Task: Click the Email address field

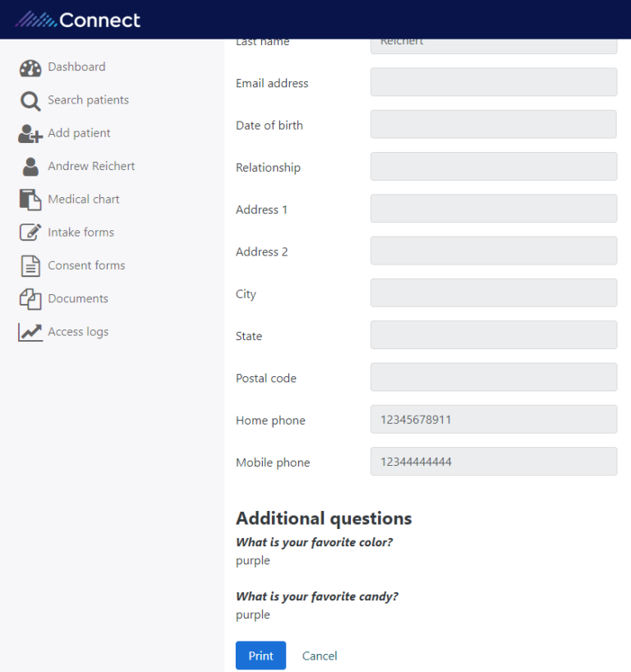Action: [494, 82]
